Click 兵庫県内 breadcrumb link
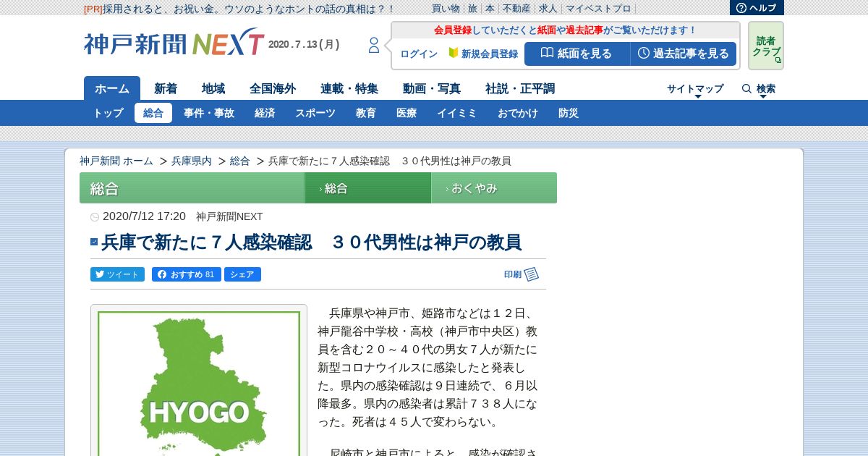 click(x=192, y=161)
